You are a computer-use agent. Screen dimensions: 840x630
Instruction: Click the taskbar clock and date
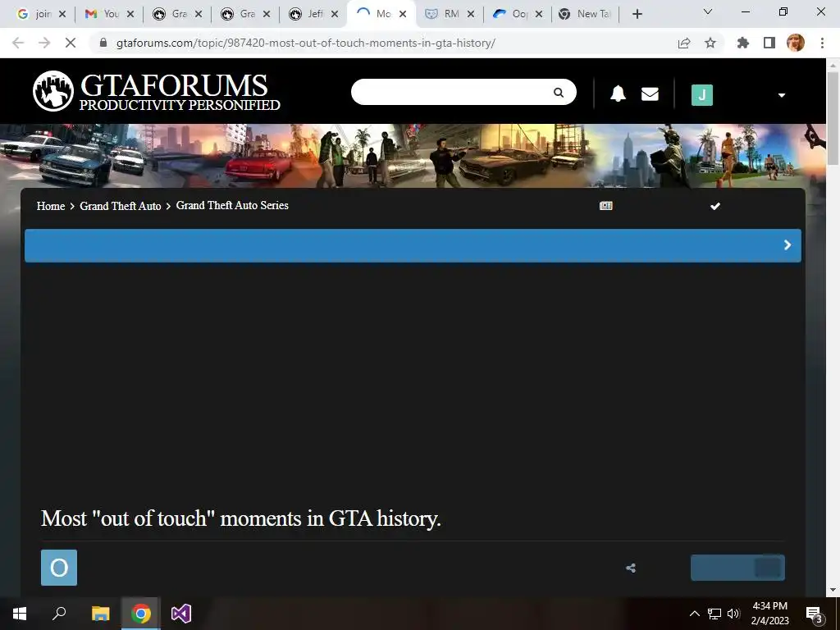click(x=769, y=614)
